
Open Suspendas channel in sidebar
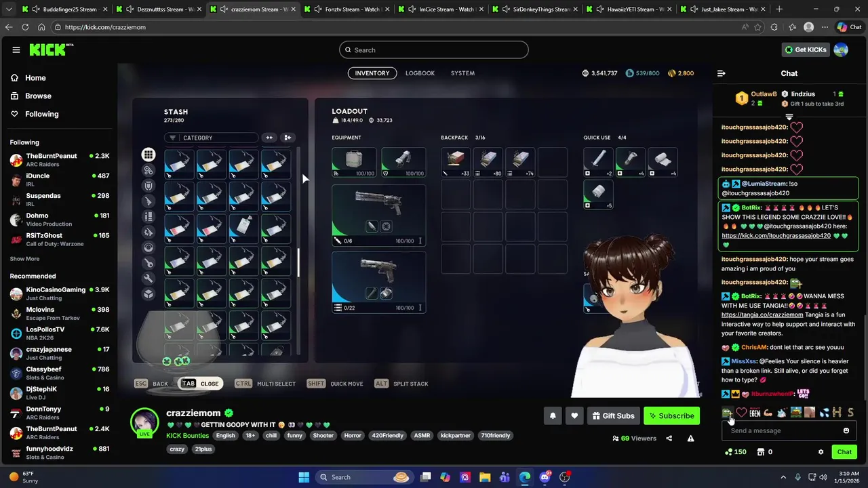click(x=60, y=199)
